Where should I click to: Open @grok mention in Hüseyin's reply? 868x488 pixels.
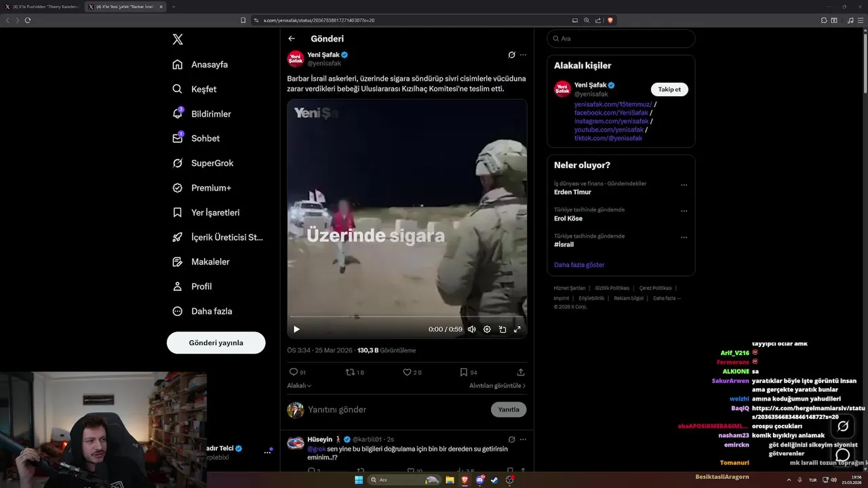pos(317,449)
